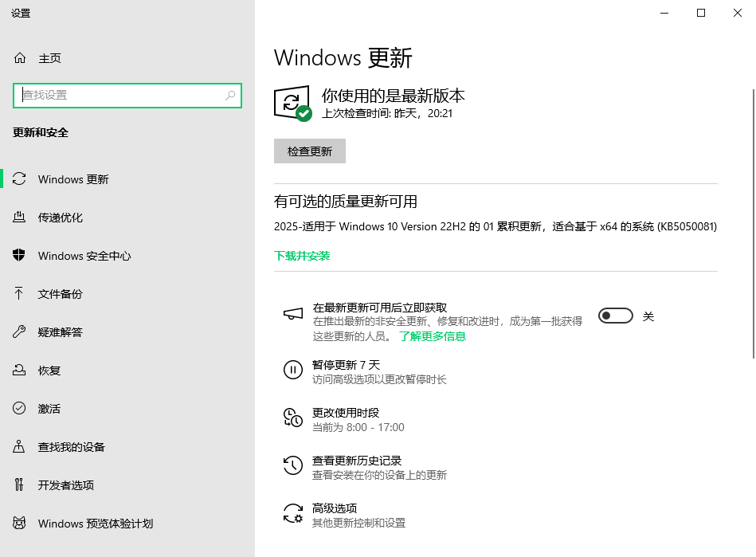Click the 上次检查时间 status text

pyautogui.click(x=386, y=113)
